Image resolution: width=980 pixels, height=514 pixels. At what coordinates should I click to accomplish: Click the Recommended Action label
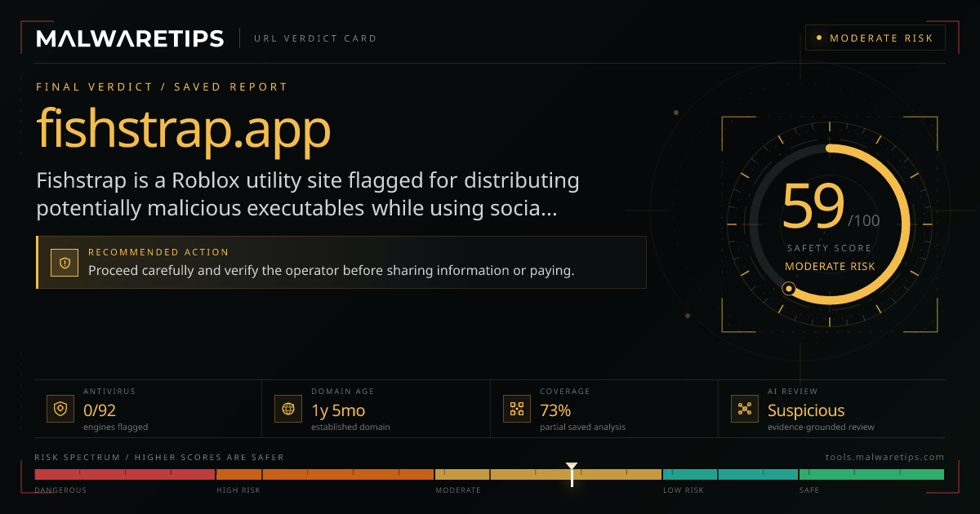coord(158,252)
